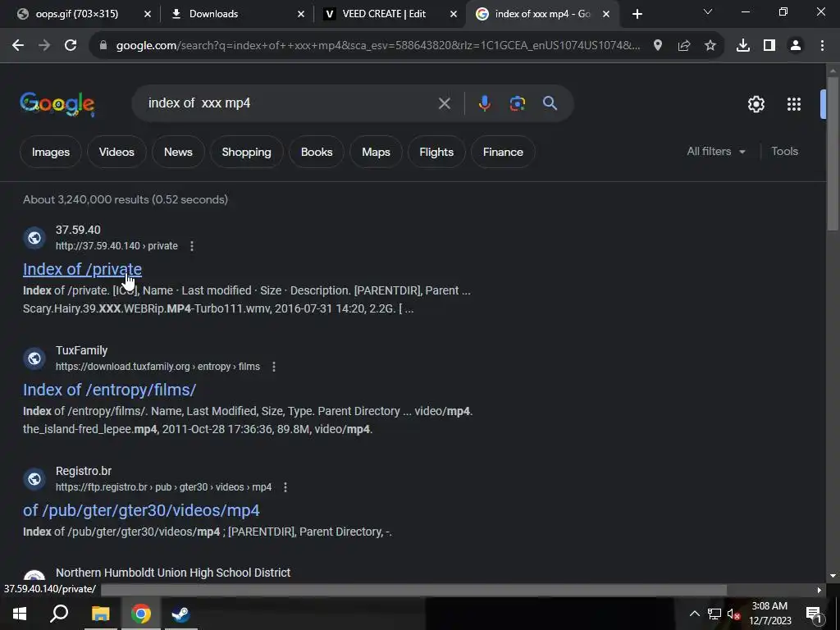Image resolution: width=840 pixels, height=630 pixels.
Task: Filter results by News
Action: (178, 152)
